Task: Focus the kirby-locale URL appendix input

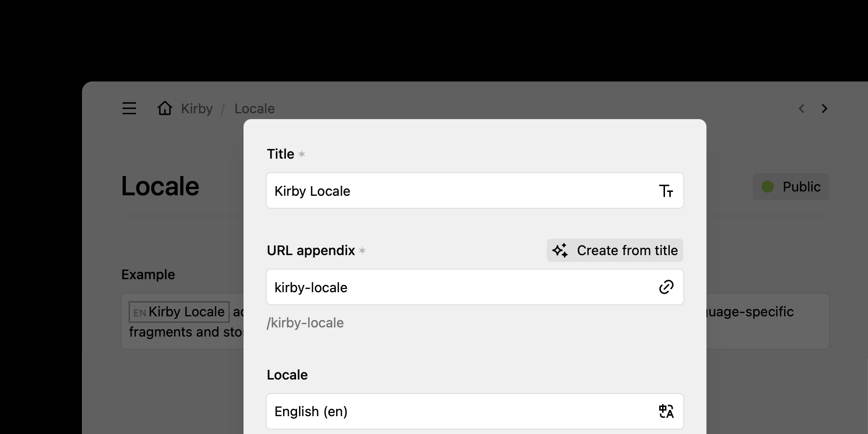Action: tap(434, 287)
